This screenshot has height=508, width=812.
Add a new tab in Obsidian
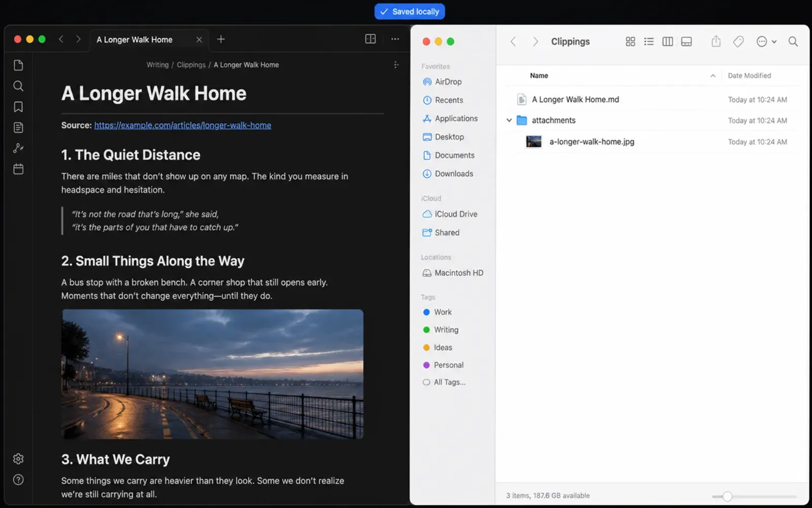(221, 39)
